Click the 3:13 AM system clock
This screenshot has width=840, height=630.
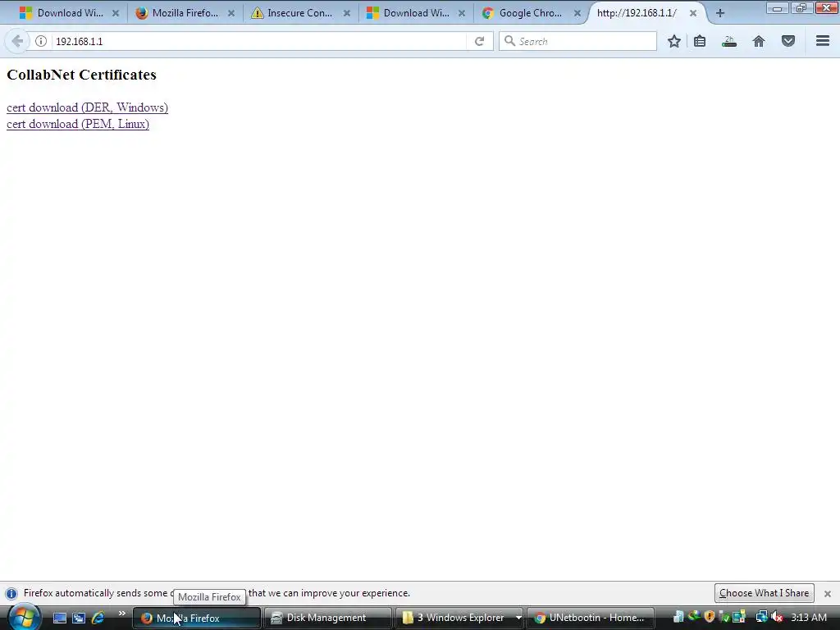[809, 618]
